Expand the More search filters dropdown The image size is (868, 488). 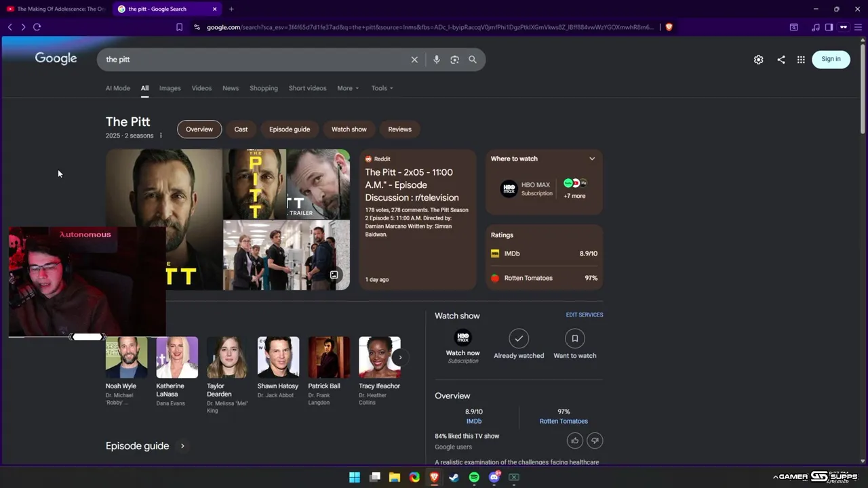(348, 88)
